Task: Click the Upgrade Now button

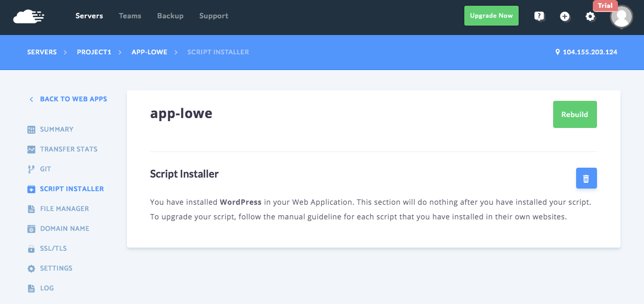Action: [x=491, y=16]
